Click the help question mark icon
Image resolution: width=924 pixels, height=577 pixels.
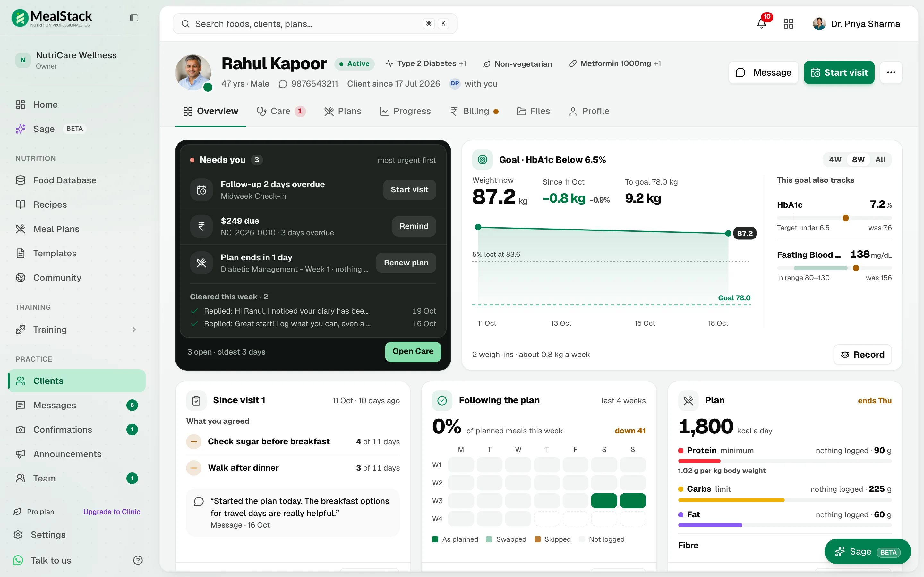tap(137, 560)
